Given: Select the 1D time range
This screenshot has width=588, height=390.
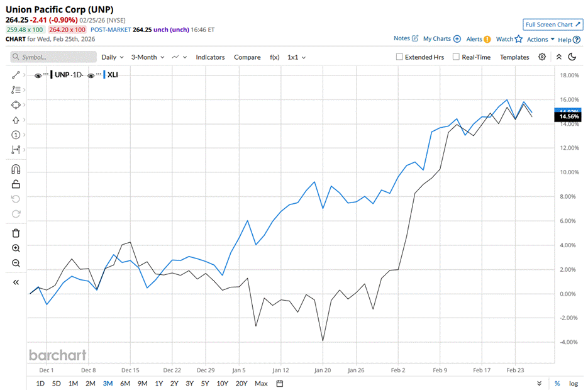Looking at the screenshot, I should tap(40, 383).
